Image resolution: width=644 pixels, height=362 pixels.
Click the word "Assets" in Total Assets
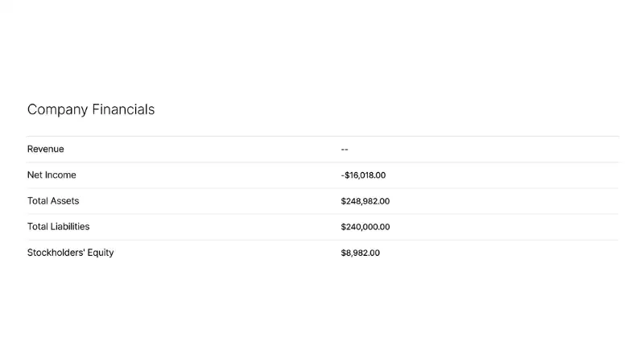65,200
